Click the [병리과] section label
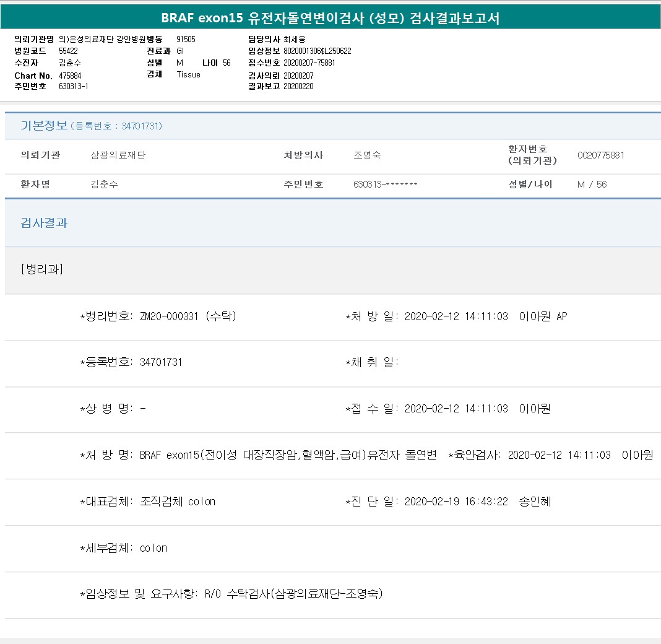 click(42, 269)
